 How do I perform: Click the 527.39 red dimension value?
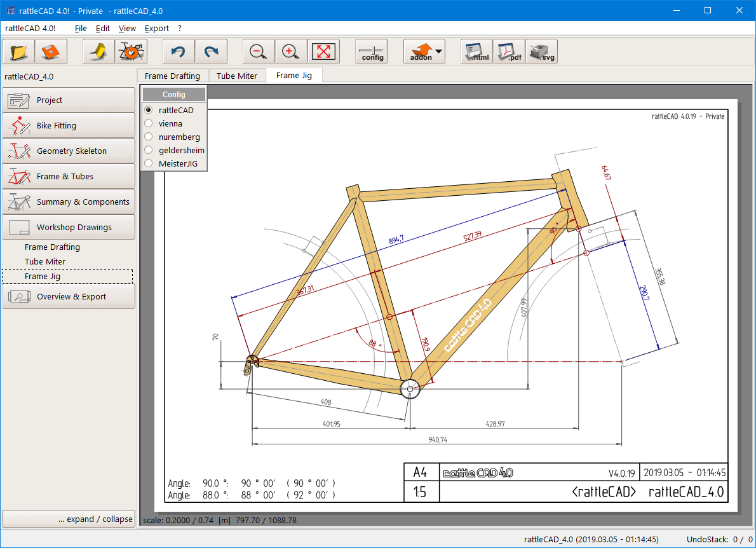[472, 236]
